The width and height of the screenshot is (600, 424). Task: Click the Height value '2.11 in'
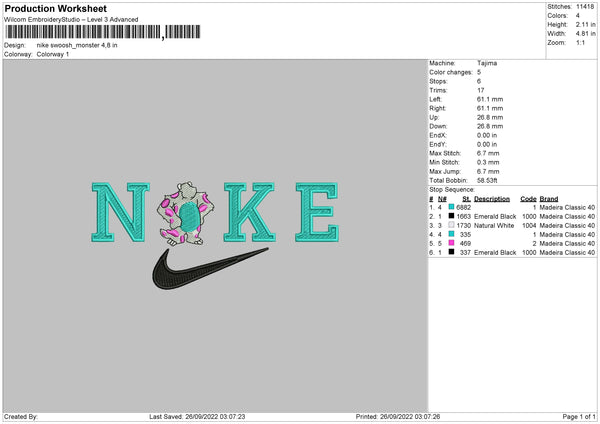point(586,24)
